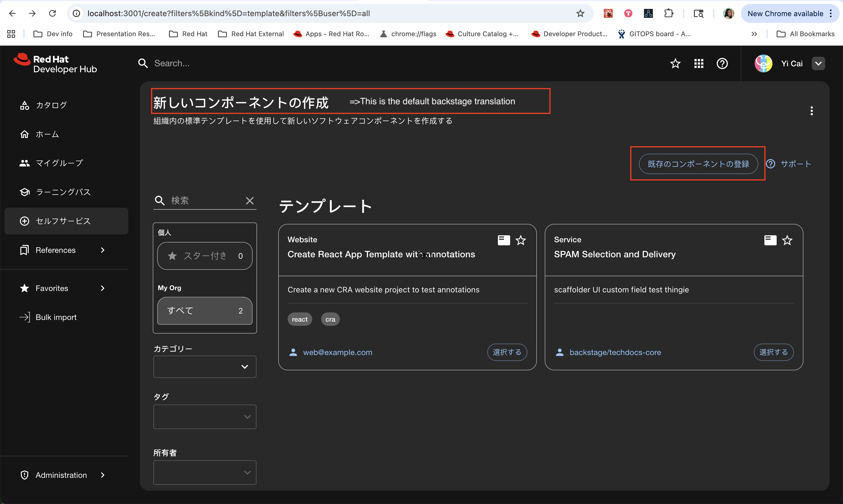
Task: Open the タグ dropdown
Action: click(205, 417)
